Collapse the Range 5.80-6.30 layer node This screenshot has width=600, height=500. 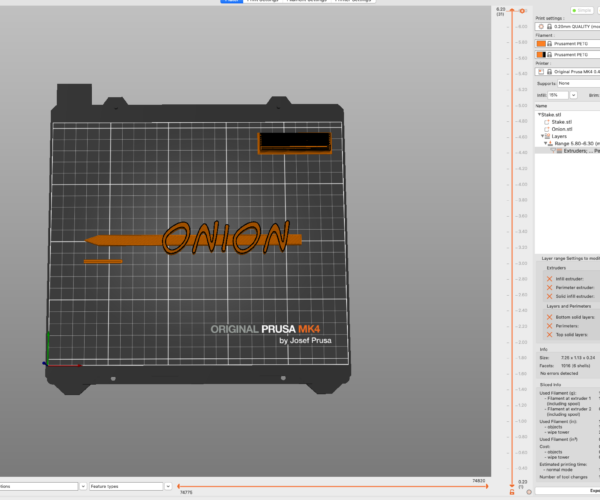pos(545,143)
